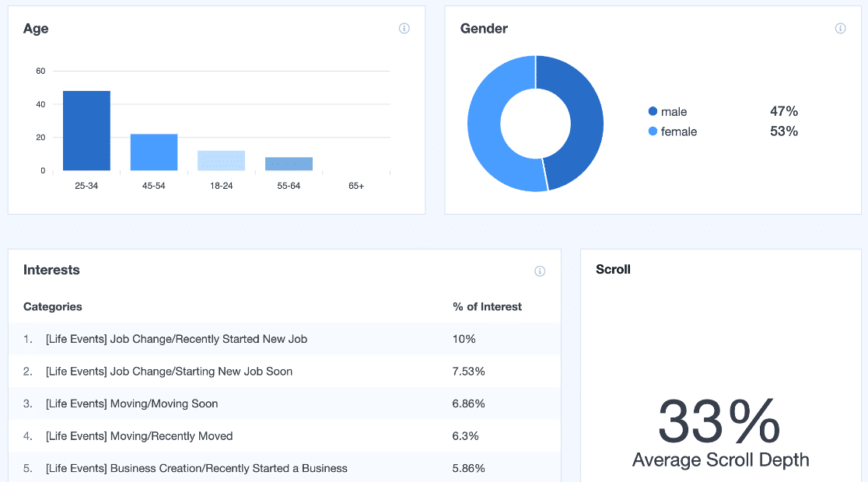Click the 47% male percentage value
This screenshot has width=868, height=482.
click(x=784, y=111)
